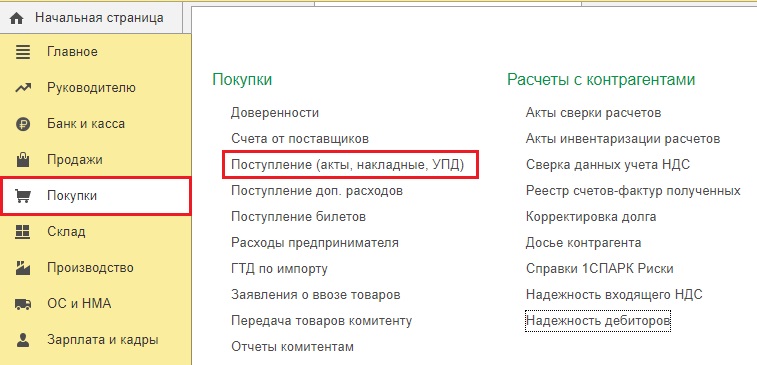The image size is (757, 365).
Task: Click the home icon on Начальная страница tab
Action: click(x=16, y=18)
